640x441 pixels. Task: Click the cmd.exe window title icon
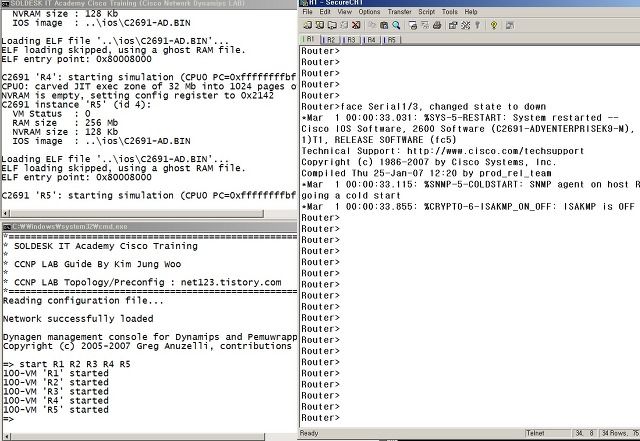[x=7, y=227]
